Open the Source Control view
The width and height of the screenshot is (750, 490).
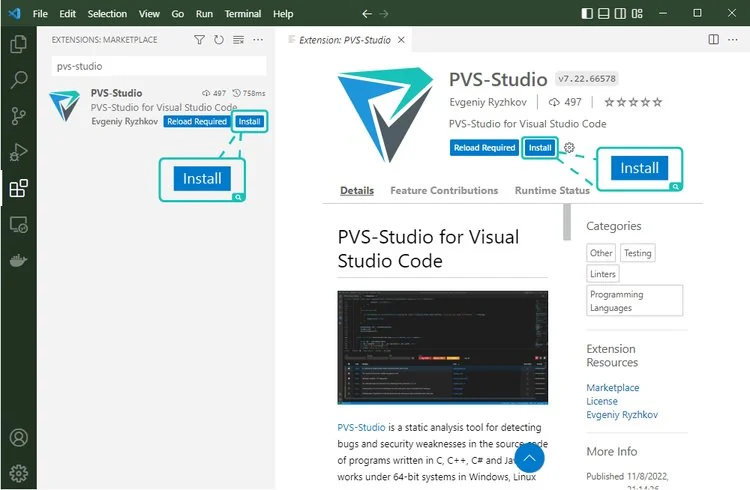(x=18, y=116)
